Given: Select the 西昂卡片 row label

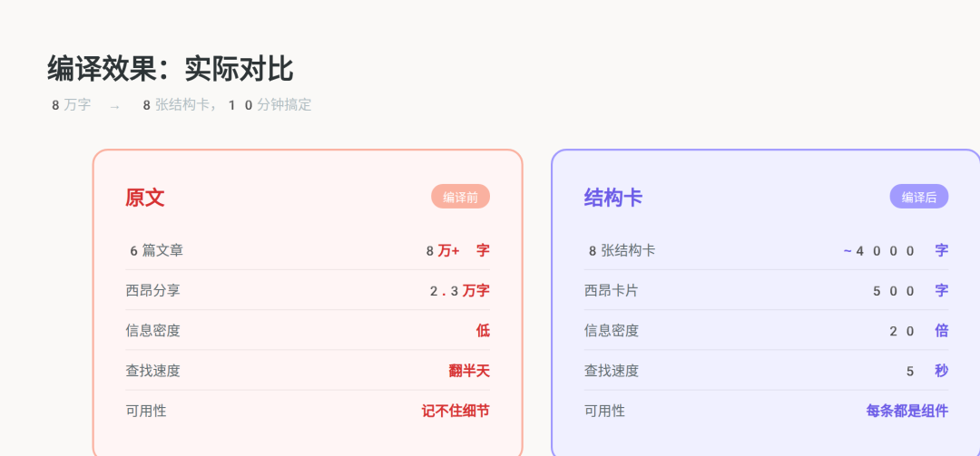Looking at the screenshot, I should pos(612,290).
